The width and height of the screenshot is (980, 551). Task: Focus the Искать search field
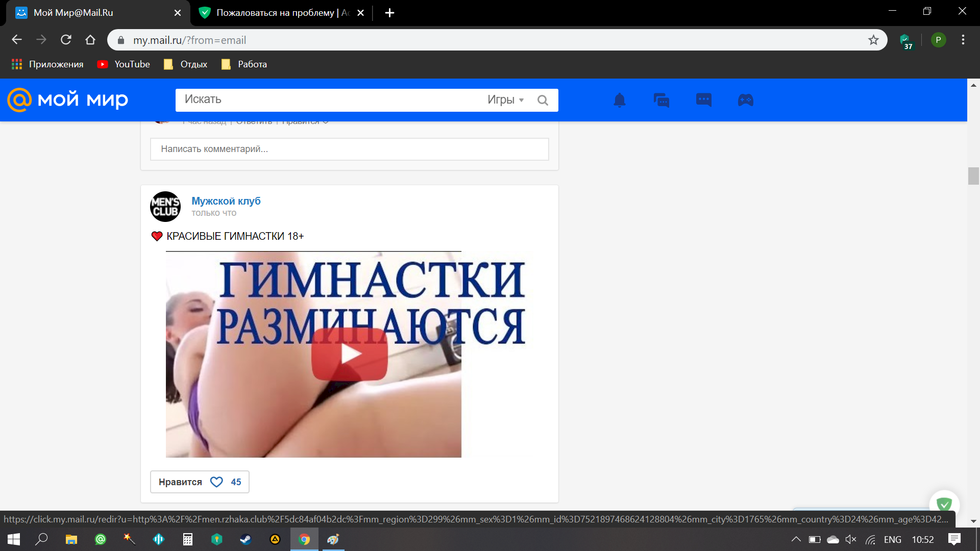click(x=329, y=100)
